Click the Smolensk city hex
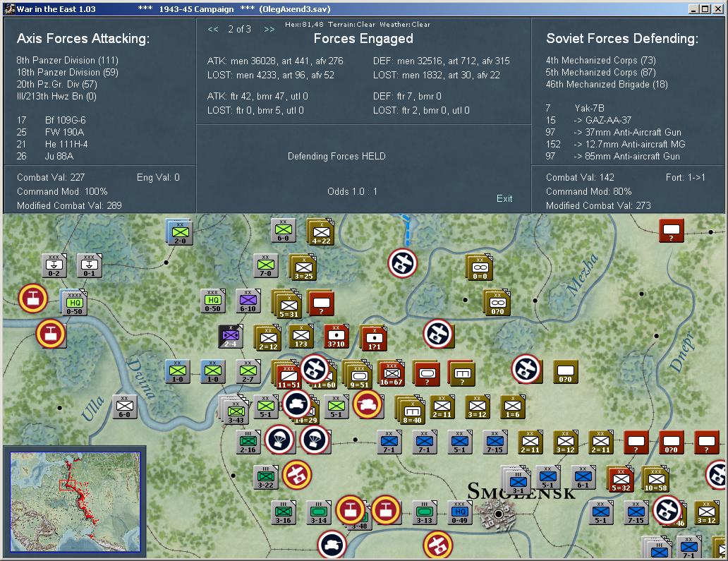 (498, 514)
